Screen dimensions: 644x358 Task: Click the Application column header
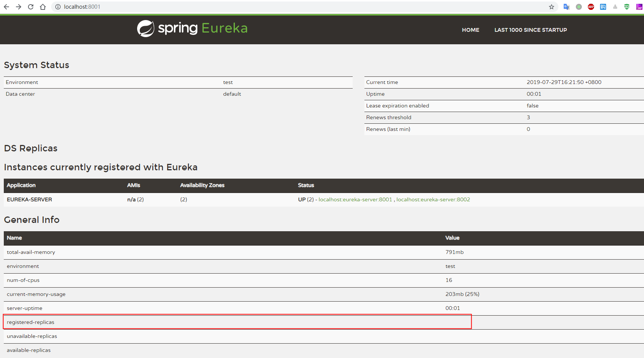(21, 185)
